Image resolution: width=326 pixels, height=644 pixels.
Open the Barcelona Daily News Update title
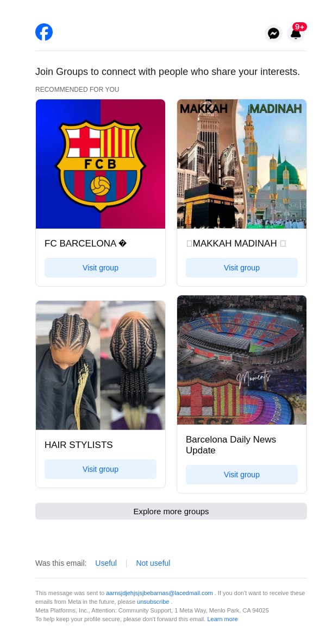[x=231, y=445]
